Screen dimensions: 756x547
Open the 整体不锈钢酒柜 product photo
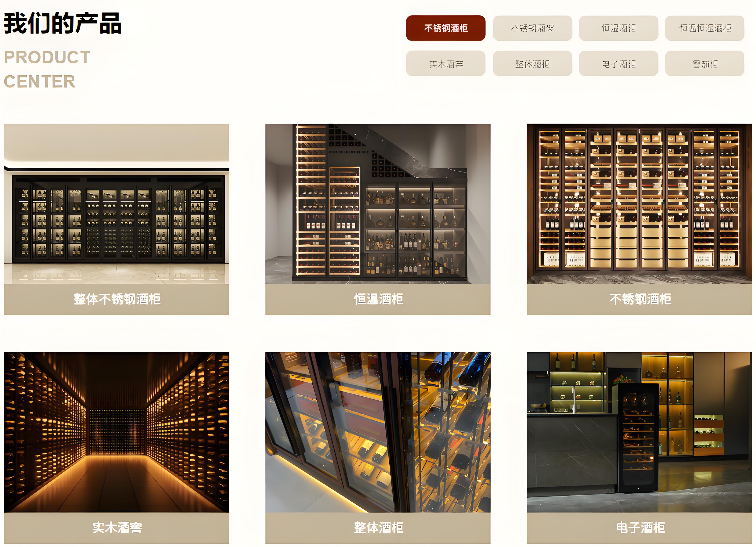click(116, 204)
